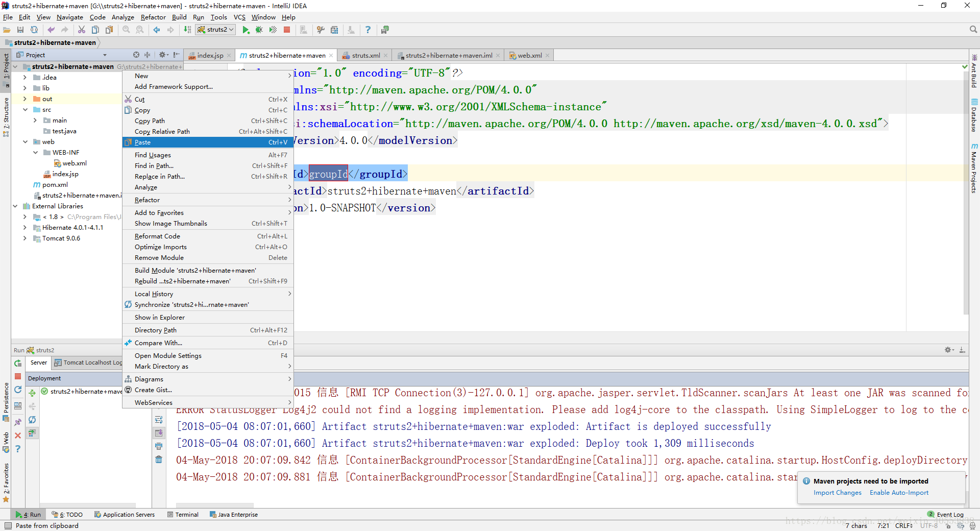This screenshot has height=531, width=980.
Task: Toggle the Persistence side panel
Action: point(6,402)
